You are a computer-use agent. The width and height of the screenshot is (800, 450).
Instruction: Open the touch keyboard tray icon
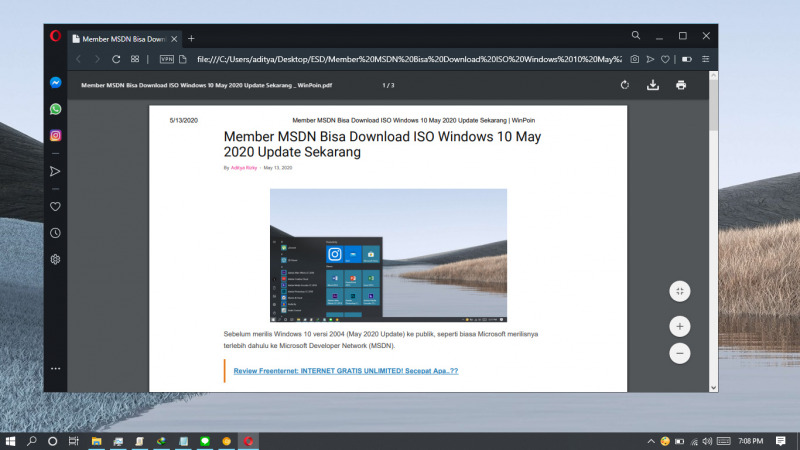click(x=723, y=441)
